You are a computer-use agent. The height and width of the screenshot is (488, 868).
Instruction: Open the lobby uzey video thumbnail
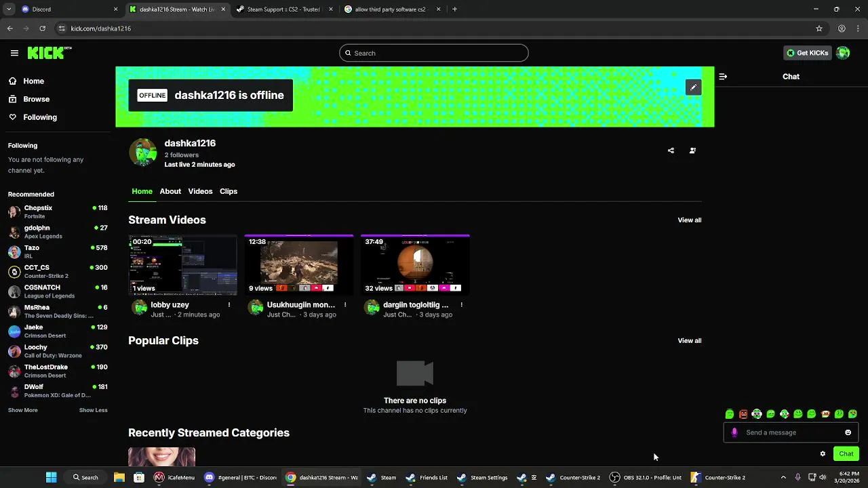[183, 265]
